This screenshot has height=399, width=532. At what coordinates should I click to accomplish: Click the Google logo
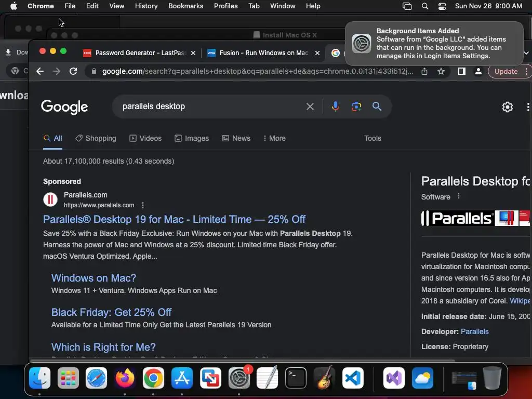pos(64,107)
